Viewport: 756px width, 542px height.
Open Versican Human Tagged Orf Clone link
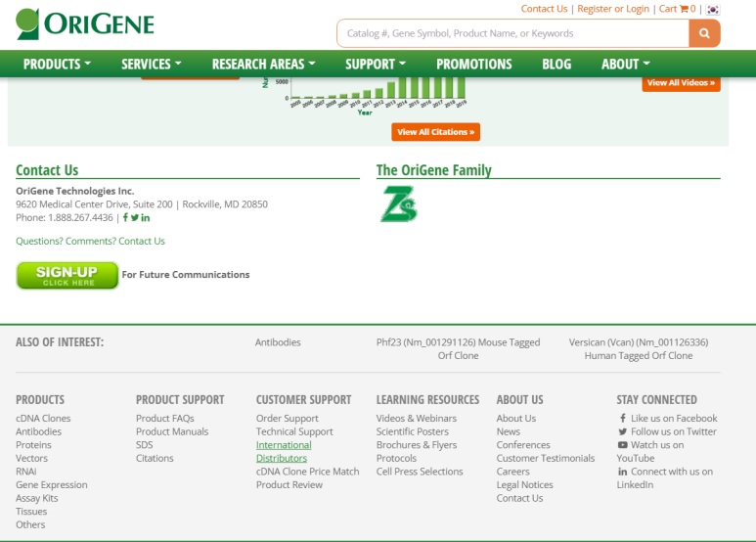tap(639, 349)
